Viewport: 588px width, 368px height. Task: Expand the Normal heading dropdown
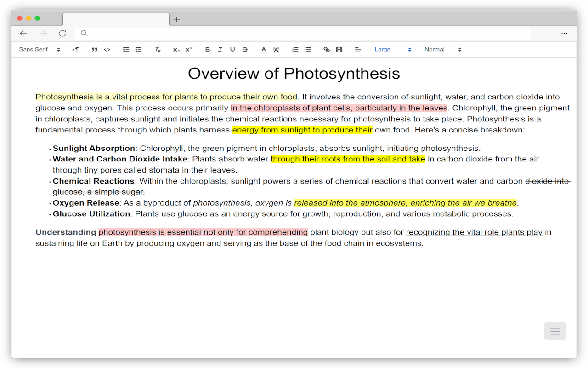pyautogui.click(x=442, y=50)
